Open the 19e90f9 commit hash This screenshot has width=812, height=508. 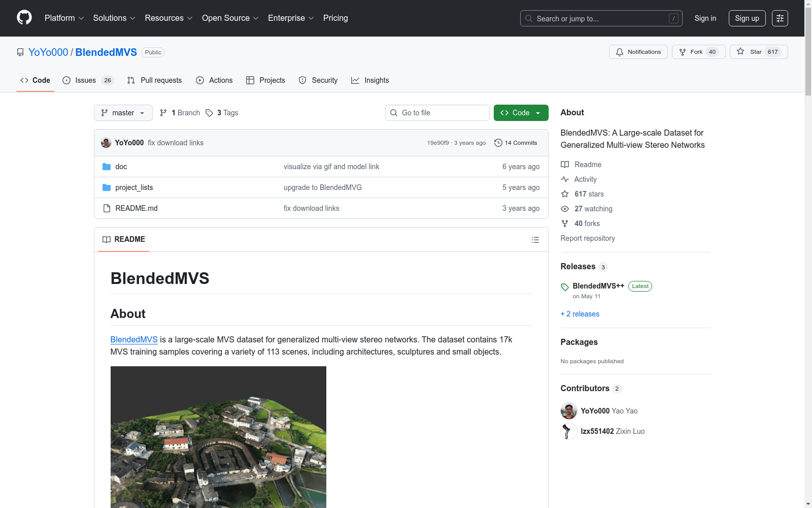[438, 143]
